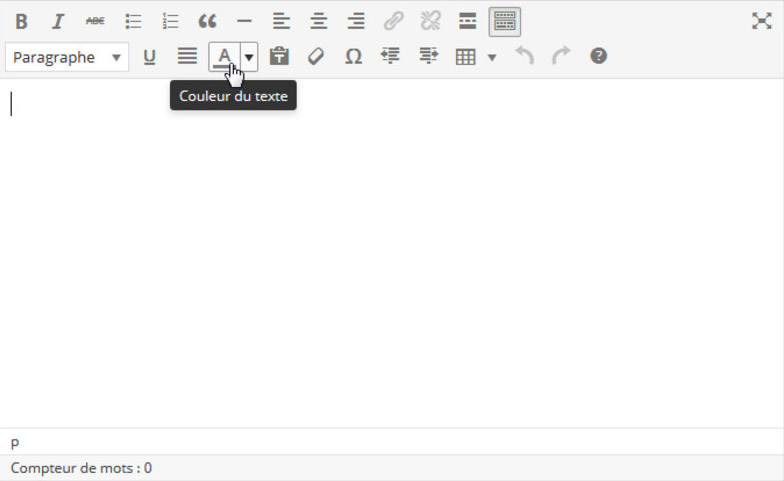Align text to the right

356,22
